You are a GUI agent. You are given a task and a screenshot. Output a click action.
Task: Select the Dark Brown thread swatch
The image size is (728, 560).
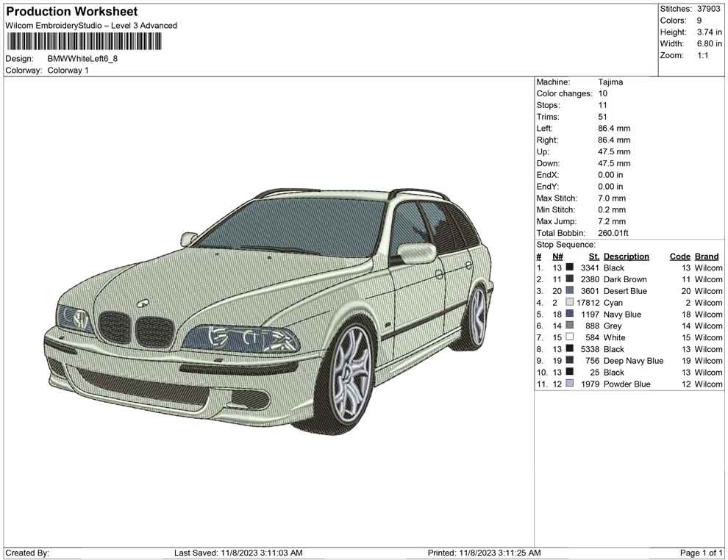(x=568, y=279)
